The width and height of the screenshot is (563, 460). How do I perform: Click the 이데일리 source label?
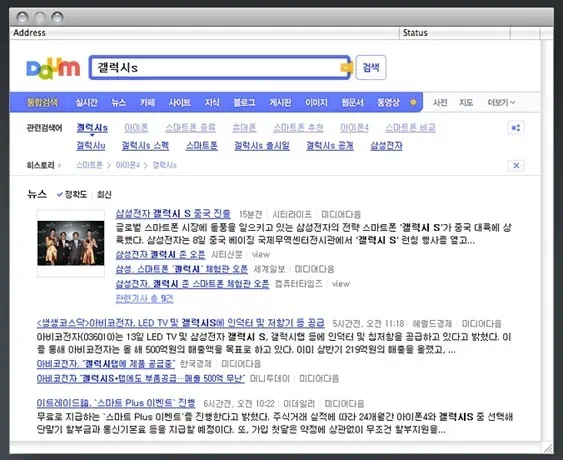299,404
